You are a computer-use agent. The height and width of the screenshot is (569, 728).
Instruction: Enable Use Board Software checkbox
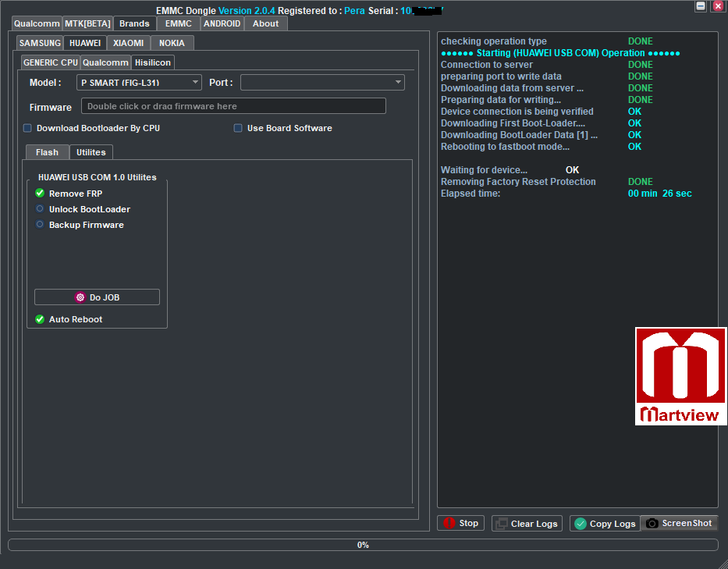click(x=238, y=128)
